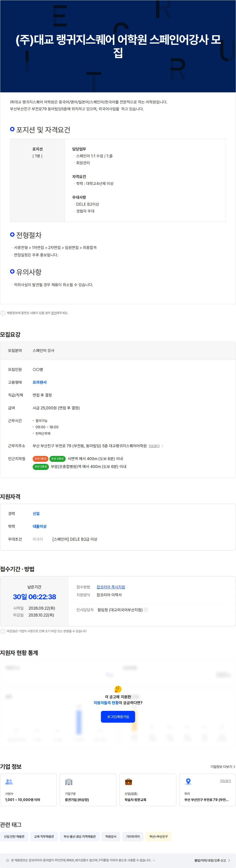Viewport: 236px width, 868px height.
Task: Click the 탄력근무제 working time item
Action: pyautogui.click(x=43, y=433)
